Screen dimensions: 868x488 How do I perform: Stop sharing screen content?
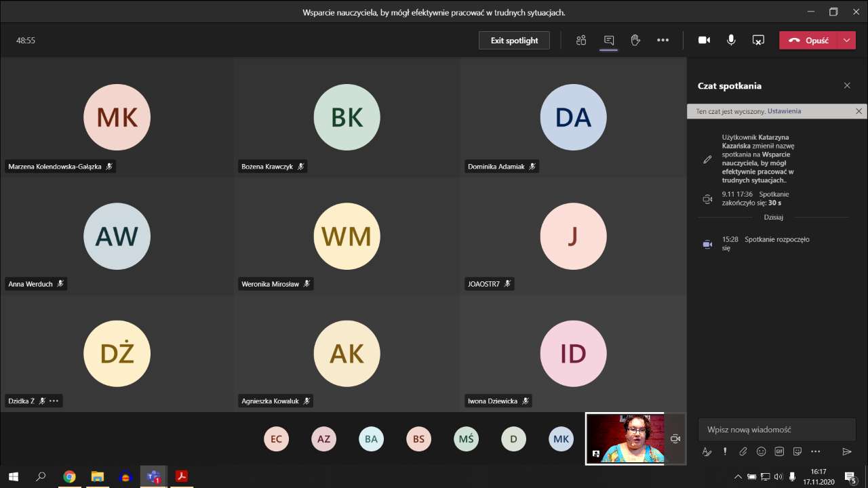(758, 41)
